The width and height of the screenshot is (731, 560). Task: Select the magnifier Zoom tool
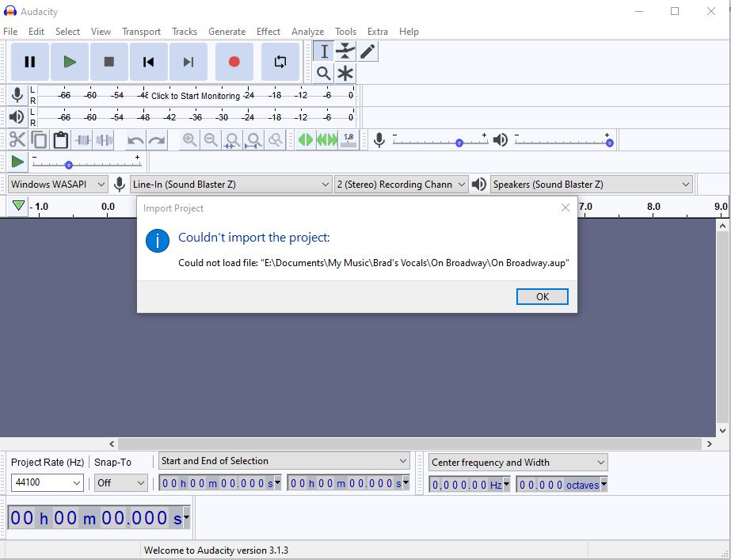click(324, 73)
